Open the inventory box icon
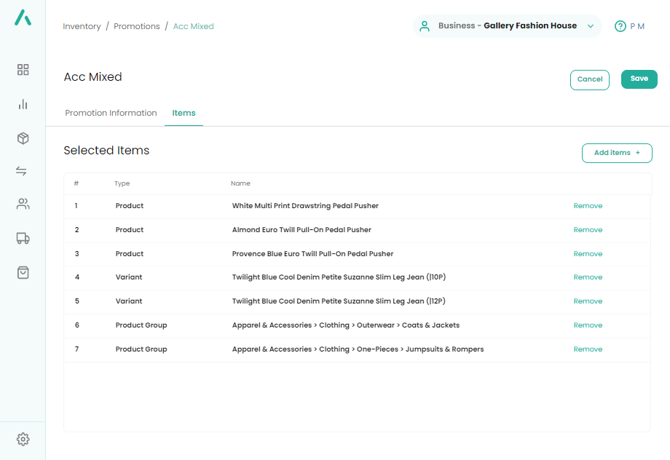The width and height of the screenshot is (670, 460). point(23,138)
